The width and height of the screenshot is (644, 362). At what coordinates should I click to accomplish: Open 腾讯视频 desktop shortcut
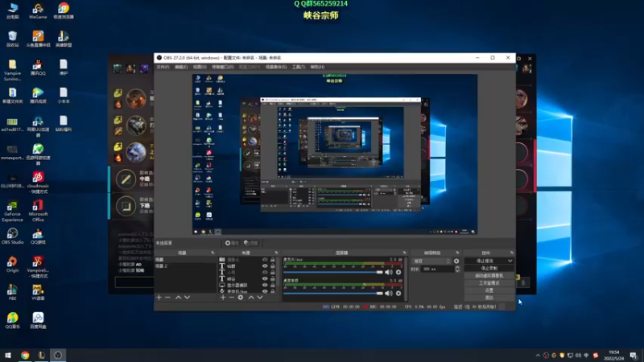[x=38, y=96]
